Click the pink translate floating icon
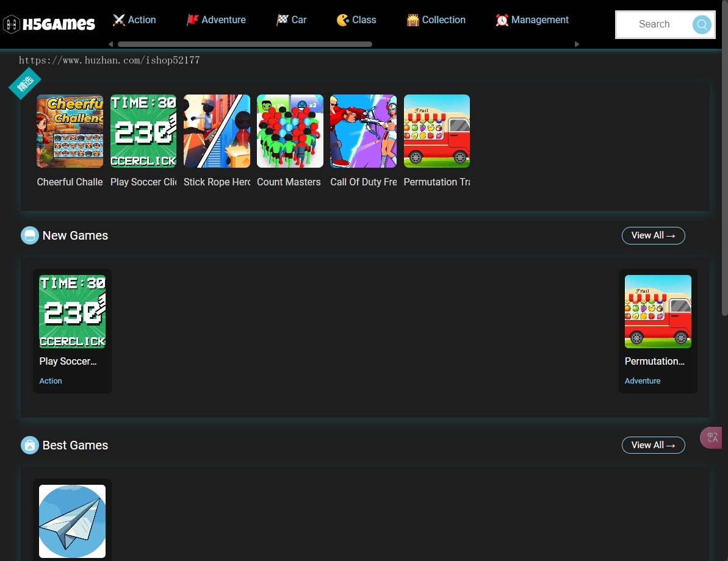728x561 pixels. [712, 438]
